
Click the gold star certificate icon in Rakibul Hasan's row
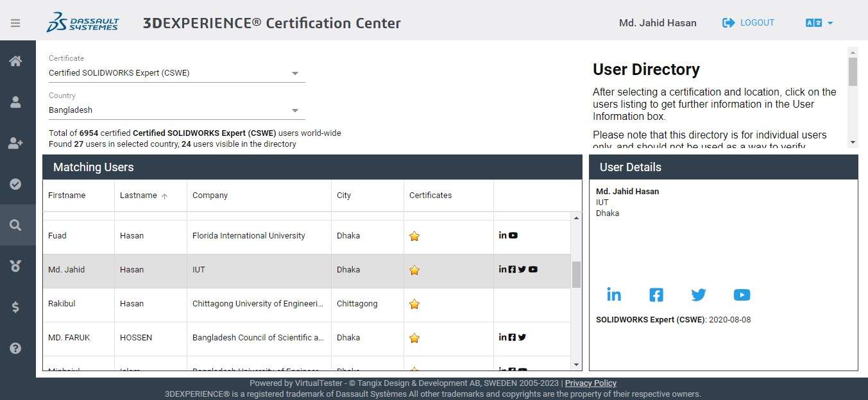coord(414,304)
